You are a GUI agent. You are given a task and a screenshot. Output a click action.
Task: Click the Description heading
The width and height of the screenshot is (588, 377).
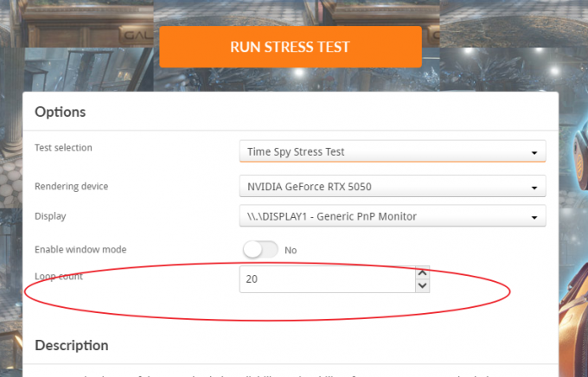[72, 345]
